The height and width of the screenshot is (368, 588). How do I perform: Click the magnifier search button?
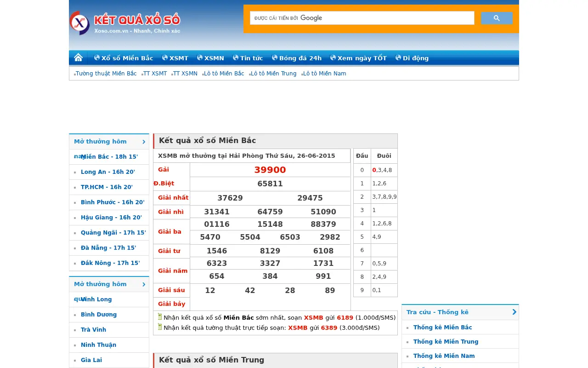click(x=497, y=18)
